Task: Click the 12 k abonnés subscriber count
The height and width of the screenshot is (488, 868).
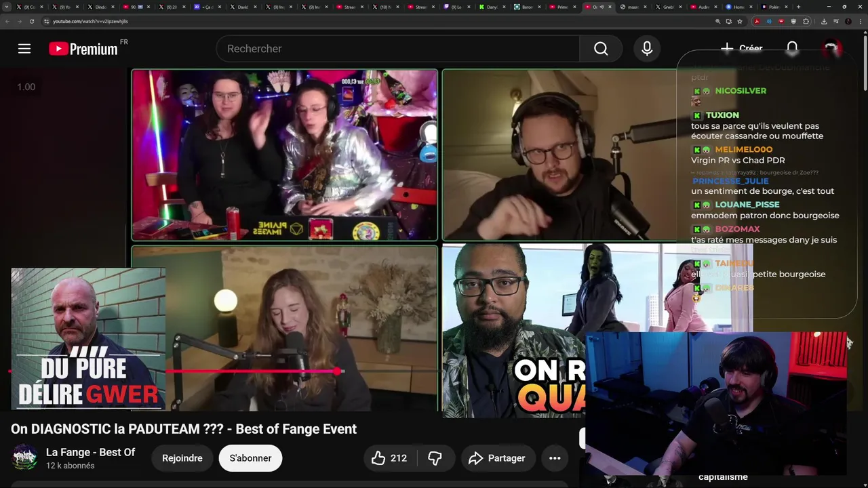Action: tap(70, 466)
